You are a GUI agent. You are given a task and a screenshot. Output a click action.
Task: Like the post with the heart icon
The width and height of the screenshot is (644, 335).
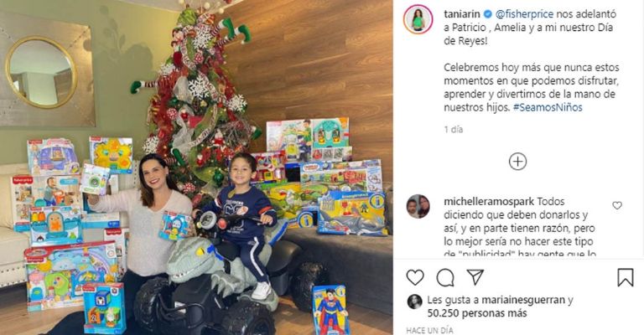coord(415,277)
